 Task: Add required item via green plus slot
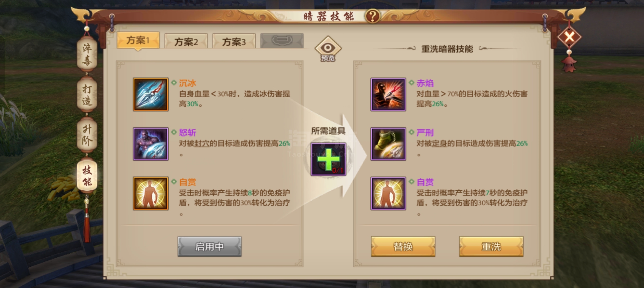click(x=328, y=159)
